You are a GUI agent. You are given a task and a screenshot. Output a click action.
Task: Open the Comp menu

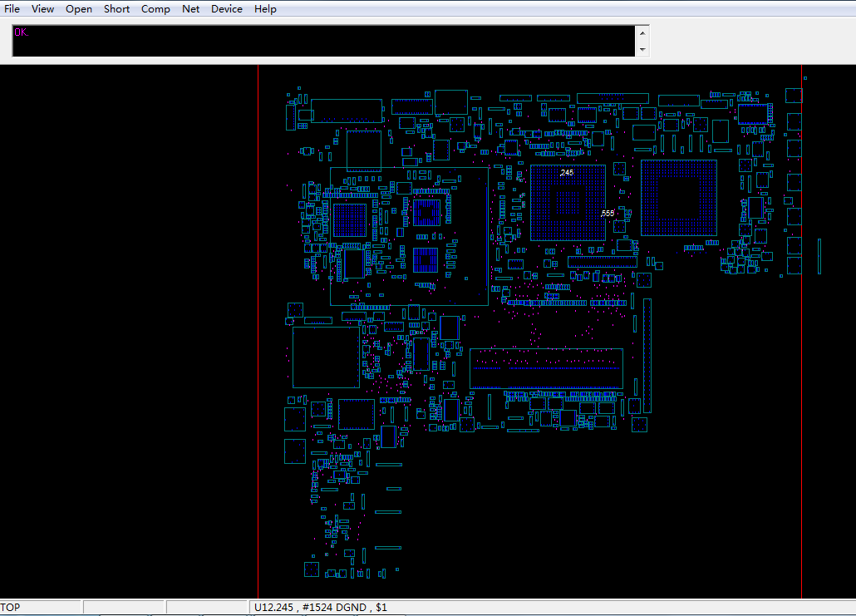(155, 9)
